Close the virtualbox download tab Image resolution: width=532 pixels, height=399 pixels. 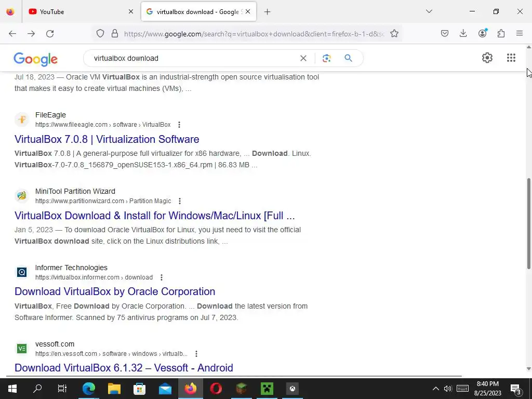tap(248, 11)
